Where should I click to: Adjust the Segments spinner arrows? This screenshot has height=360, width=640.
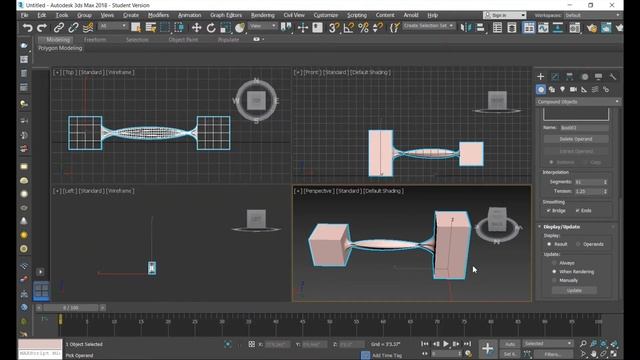pos(605,182)
